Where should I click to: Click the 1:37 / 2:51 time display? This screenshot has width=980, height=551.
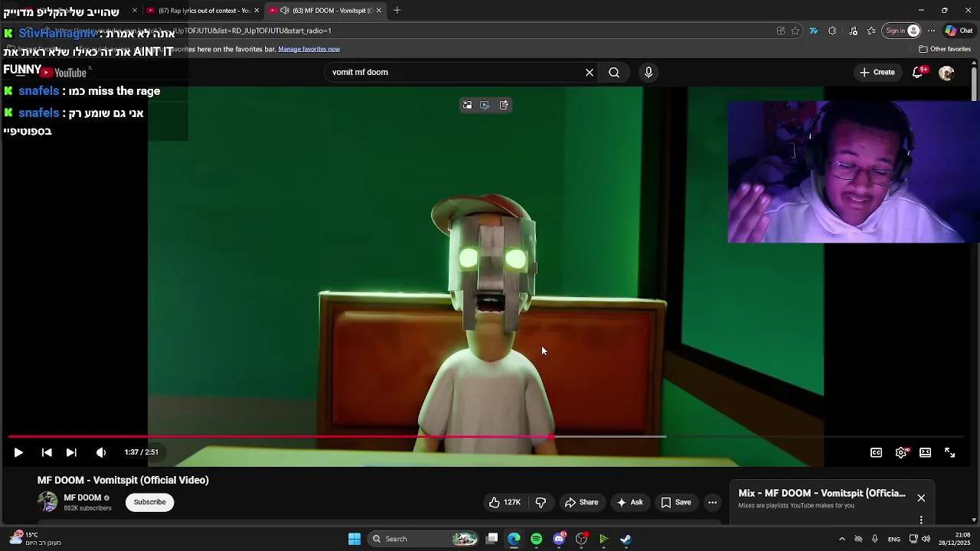tap(141, 452)
